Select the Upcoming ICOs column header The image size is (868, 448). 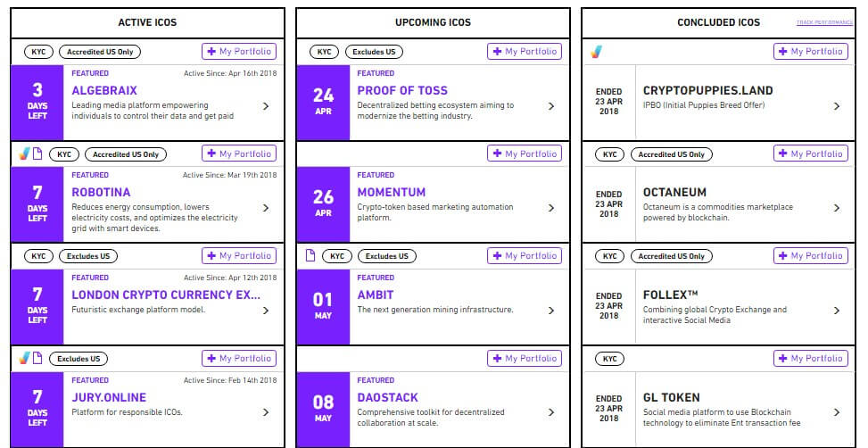(433, 22)
